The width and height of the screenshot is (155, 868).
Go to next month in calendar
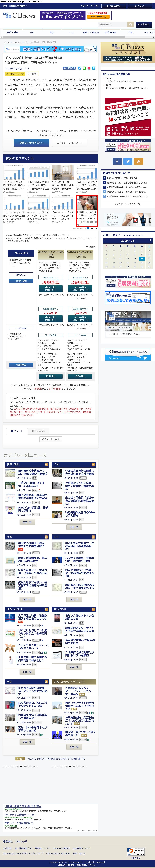[151, 240]
